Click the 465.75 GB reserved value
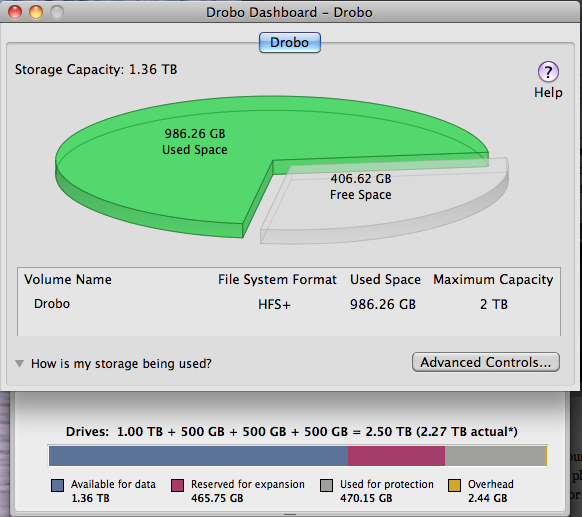The image size is (582, 517). click(217, 498)
